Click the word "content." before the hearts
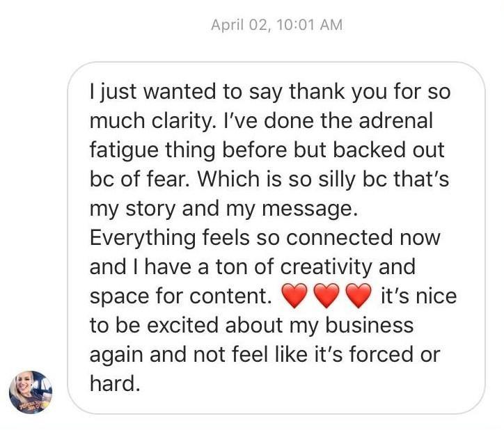 click(x=229, y=296)
